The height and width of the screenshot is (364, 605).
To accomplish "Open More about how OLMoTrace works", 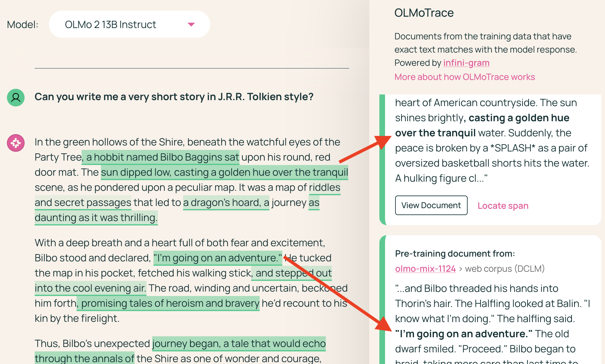I will tap(464, 77).
